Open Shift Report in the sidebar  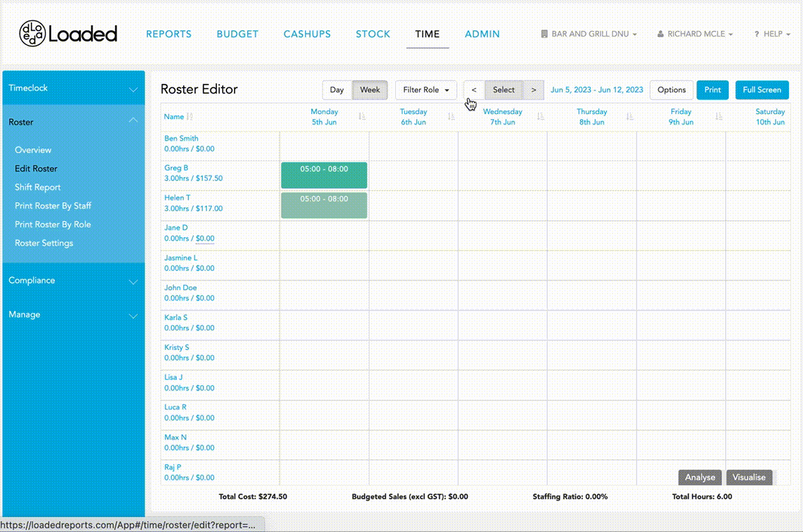coord(38,187)
